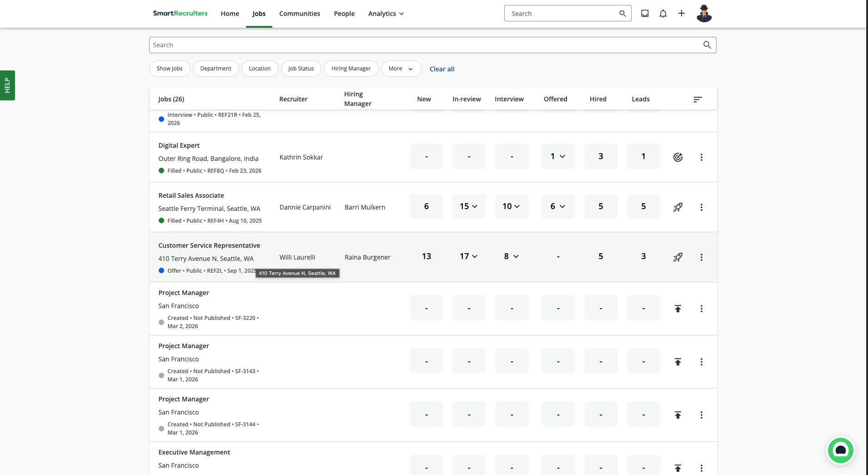868x475 pixels.
Task: Open the column sort options icon
Action: pyautogui.click(x=697, y=99)
